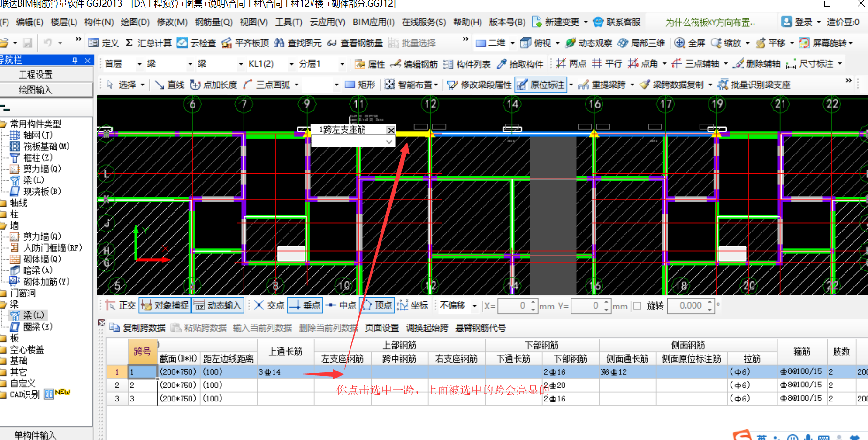Select 拾取构件 eyedropper tool

(x=520, y=64)
